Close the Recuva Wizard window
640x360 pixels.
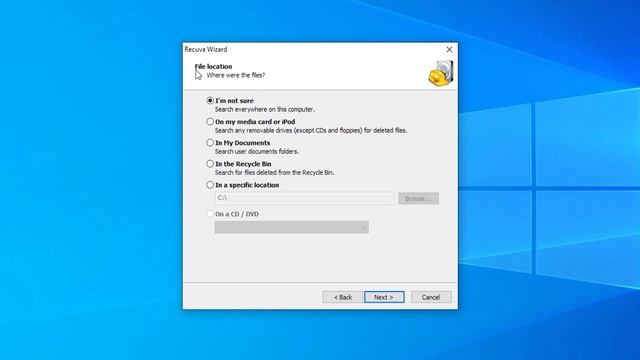[x=449, y=49]
